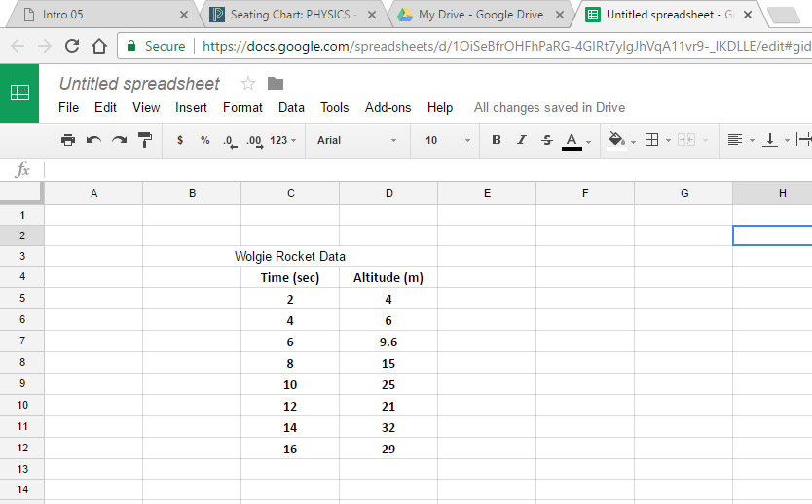Star the Untitled spreadsheet

[248, 84]
